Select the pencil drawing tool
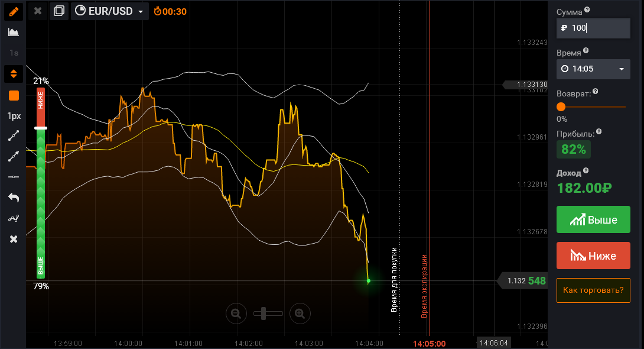Screen dimensions: 644x349 tap(14, 11)
